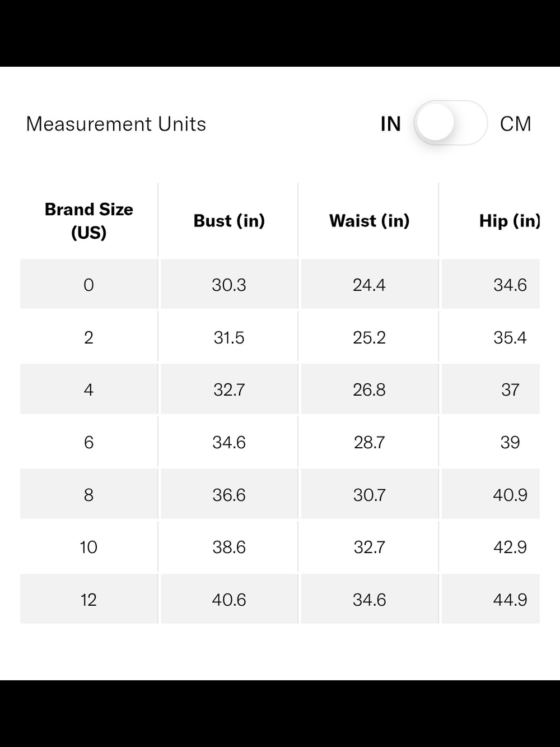The height and width of the screenshot is (747, 560).
Task: Click the Brand Size (US) column header
Action: tap(89, 221)
